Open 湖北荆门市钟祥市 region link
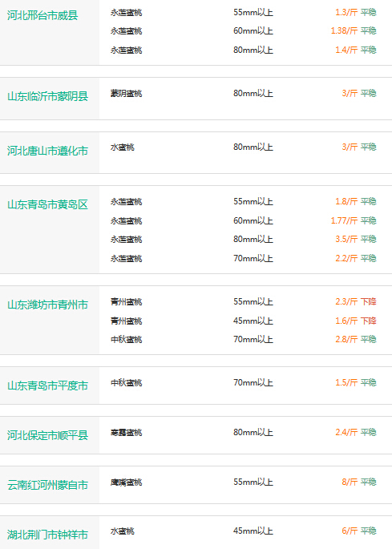Viewport: 392px width, 549px height. (x=47, y=535)
